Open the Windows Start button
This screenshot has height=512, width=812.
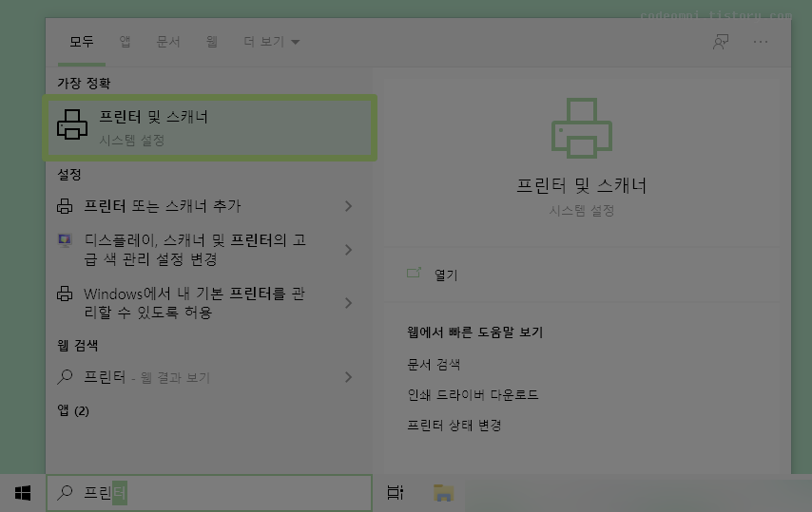tap(23, 493)
